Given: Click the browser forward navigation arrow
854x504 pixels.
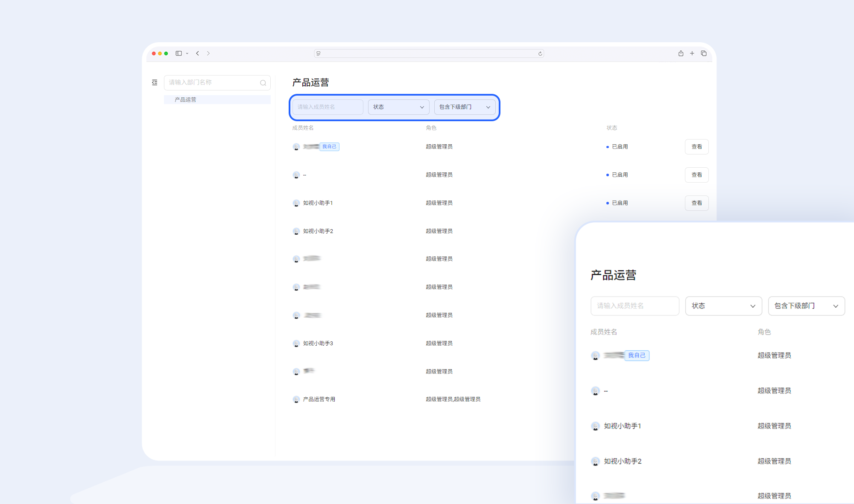Looking at the screenshot, I should click(x=208, y=53).
